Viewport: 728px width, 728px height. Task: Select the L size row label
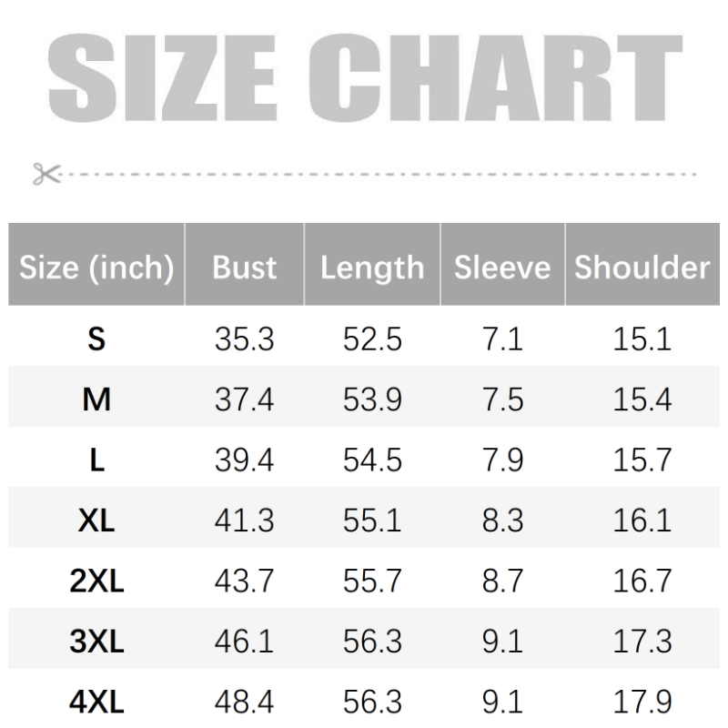point(96,460)
